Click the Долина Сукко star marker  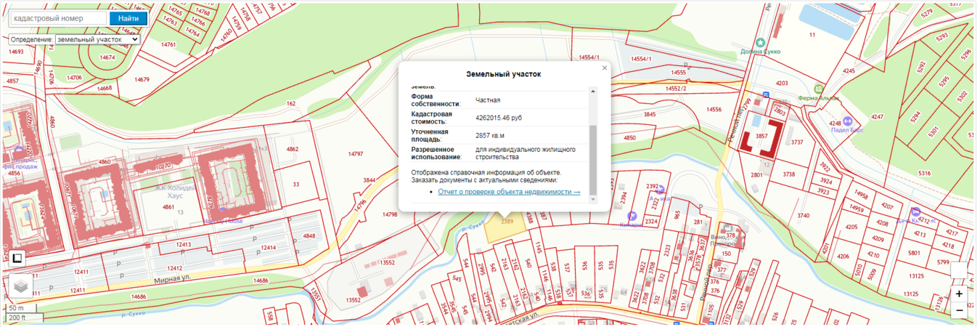(760, 43)
